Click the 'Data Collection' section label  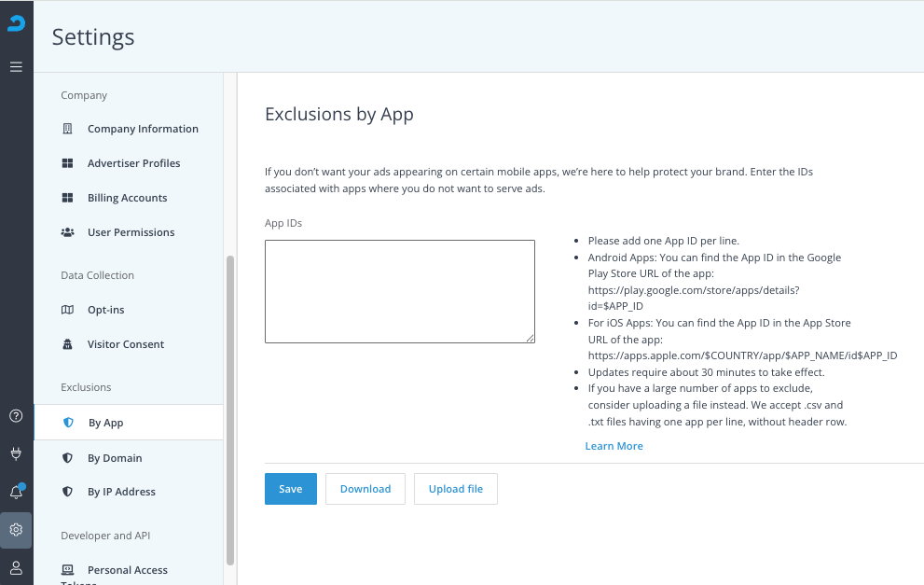click(97, 275)
